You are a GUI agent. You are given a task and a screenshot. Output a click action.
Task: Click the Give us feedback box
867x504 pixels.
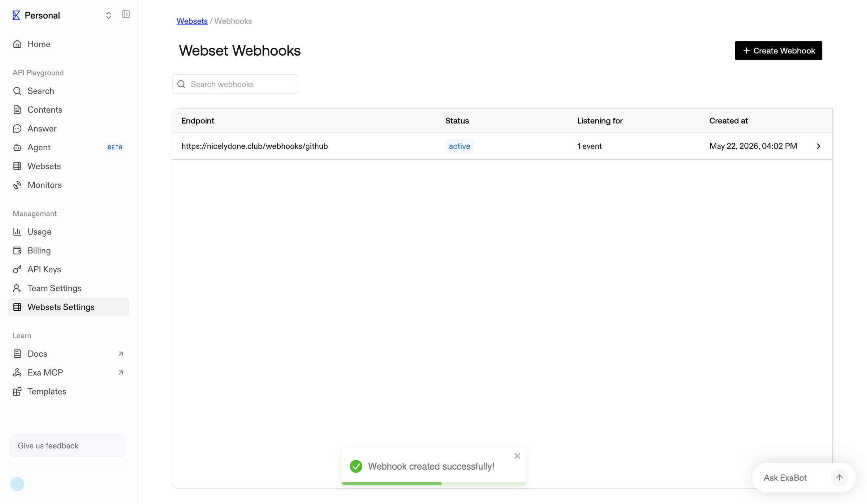[x=68, y=446]
